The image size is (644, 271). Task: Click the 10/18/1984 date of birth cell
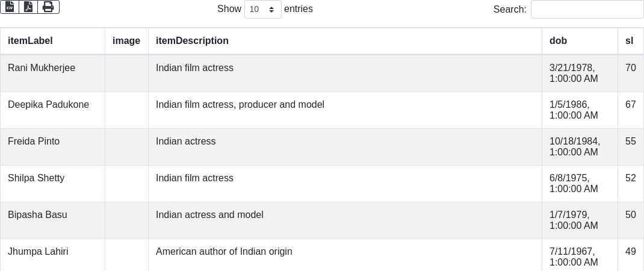pos(574,146)
